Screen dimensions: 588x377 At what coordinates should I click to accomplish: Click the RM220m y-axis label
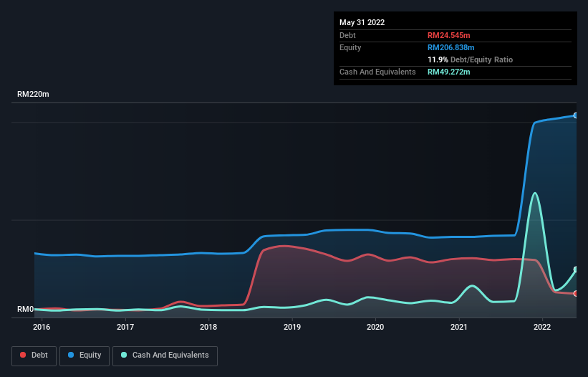pos(33,94)
